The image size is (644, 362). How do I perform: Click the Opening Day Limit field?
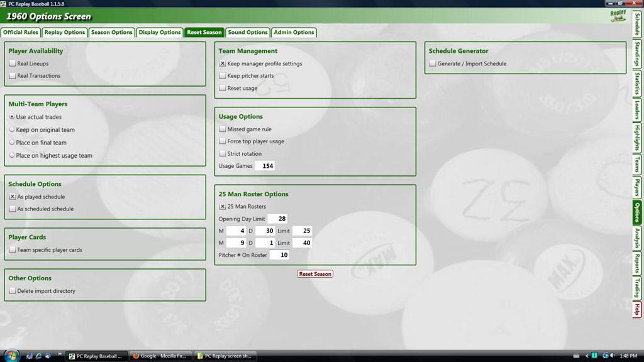277,219
